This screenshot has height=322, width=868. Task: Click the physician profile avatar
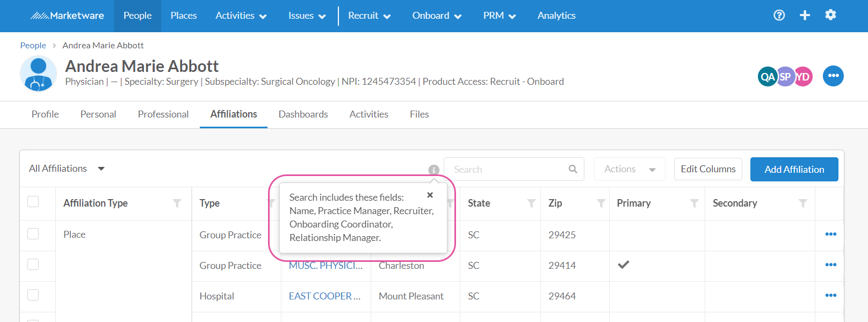click(38, 74)
